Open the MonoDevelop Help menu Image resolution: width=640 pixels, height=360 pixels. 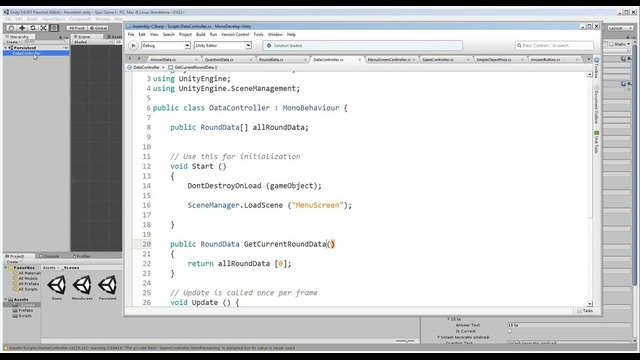(291, 35)
